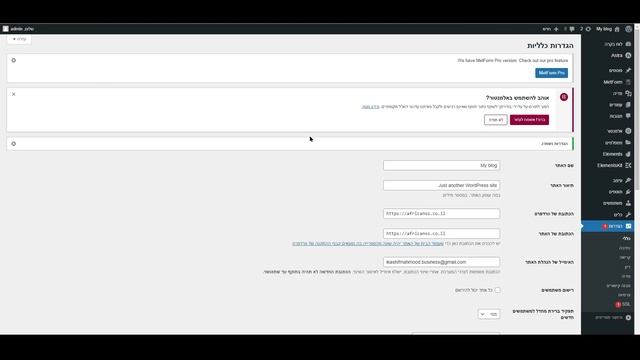This screenshot has height=360, width=640.
Task: Open the Plugins icon in sidebar
Action: (628, 191)
